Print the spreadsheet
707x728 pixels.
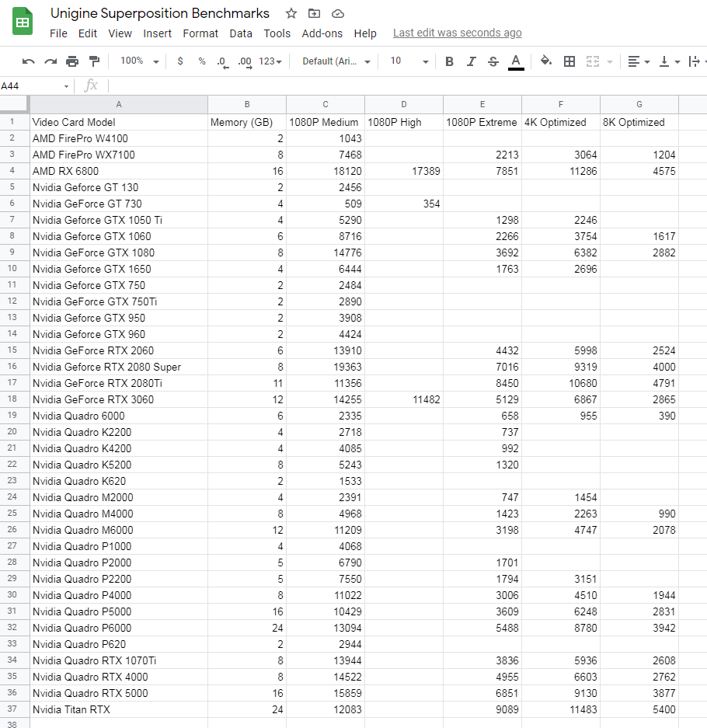tap(72, 61)
